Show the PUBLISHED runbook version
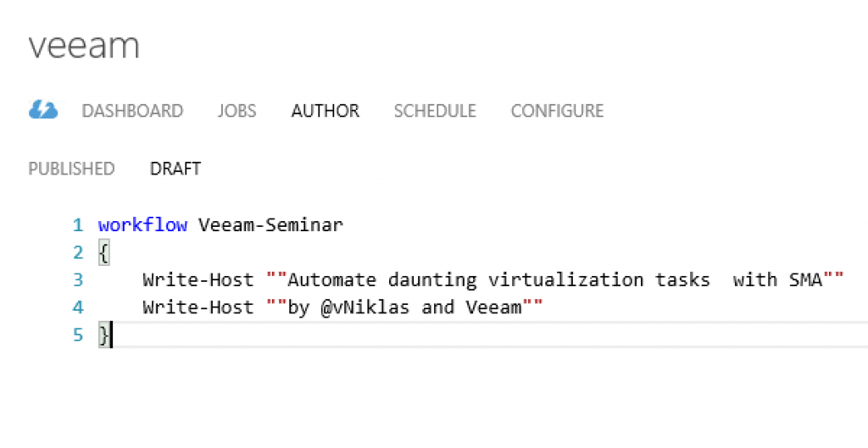Screen dimensions: 868x448 pos(71,169)
